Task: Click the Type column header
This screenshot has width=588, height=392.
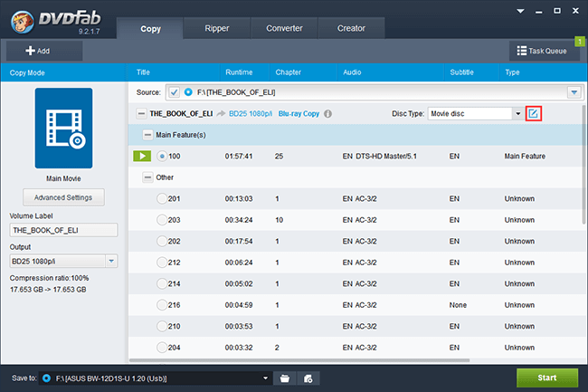Action: (543, 72)
